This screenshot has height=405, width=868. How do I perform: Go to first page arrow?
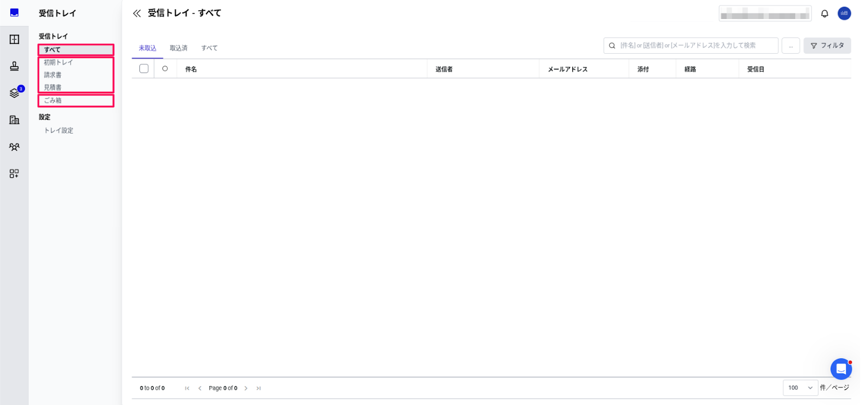click(x=187, y=388)
